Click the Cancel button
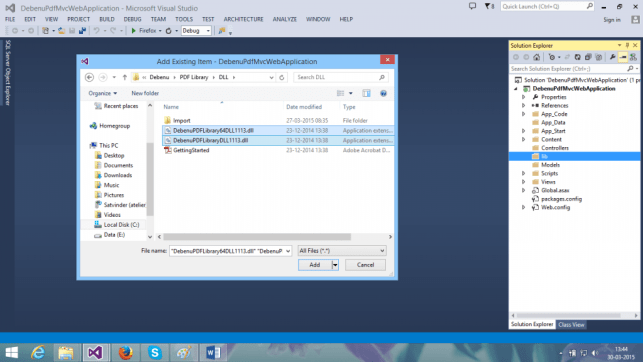 pyautogui.click(x=365, y=265)
